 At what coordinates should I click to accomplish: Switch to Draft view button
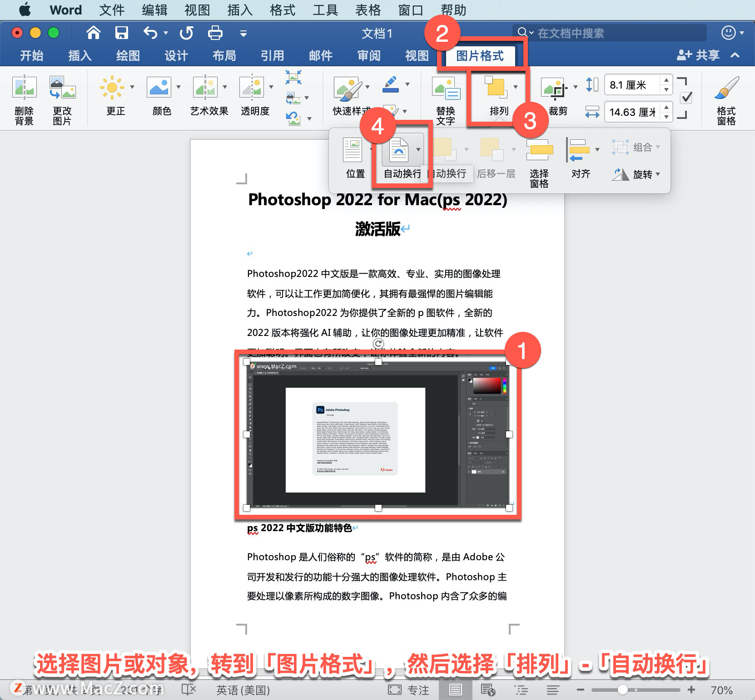[553, 690]
